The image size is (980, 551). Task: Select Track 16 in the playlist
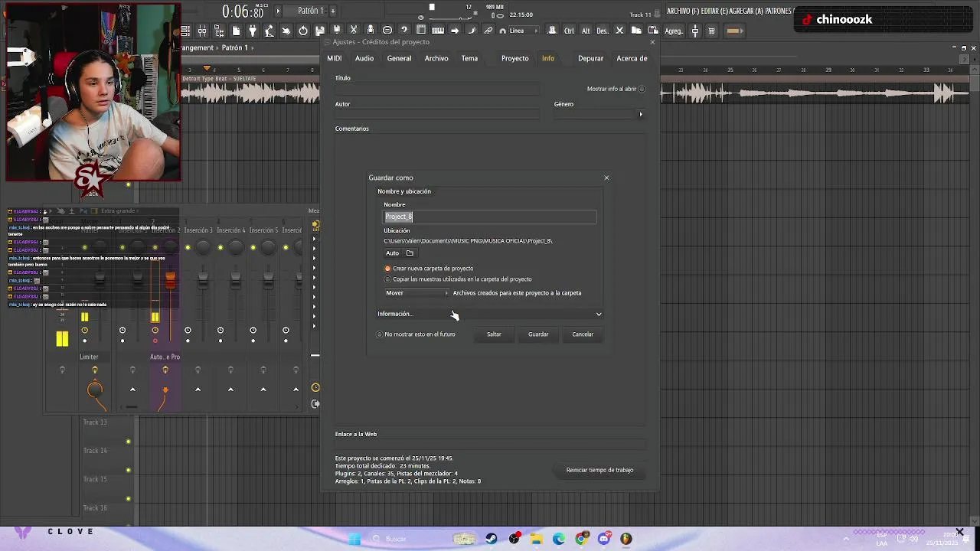coord(95,507)
